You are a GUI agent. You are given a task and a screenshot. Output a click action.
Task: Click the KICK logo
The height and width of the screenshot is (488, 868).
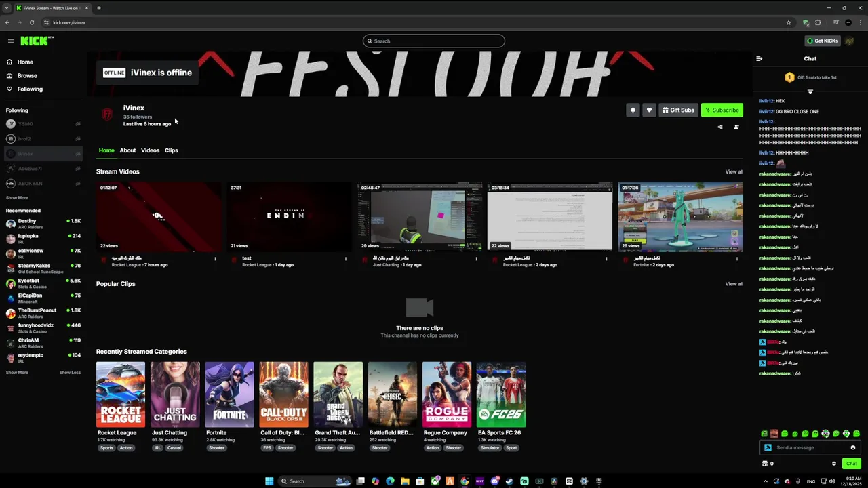tap(37, 41)
